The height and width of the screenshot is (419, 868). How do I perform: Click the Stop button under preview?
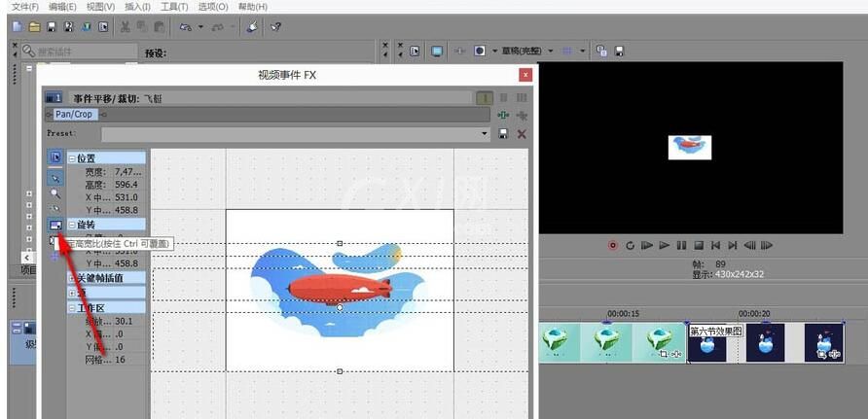coord(699,245)
